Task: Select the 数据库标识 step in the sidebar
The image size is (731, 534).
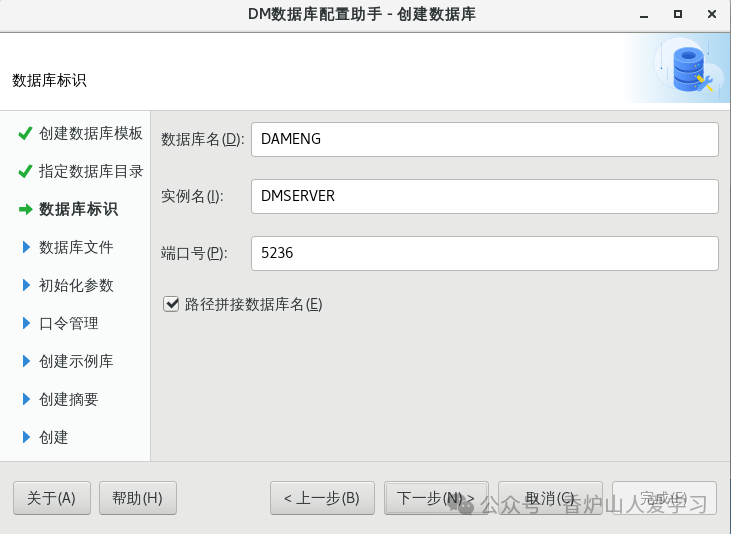Action: pyautogui.click(x=78, y=209)
